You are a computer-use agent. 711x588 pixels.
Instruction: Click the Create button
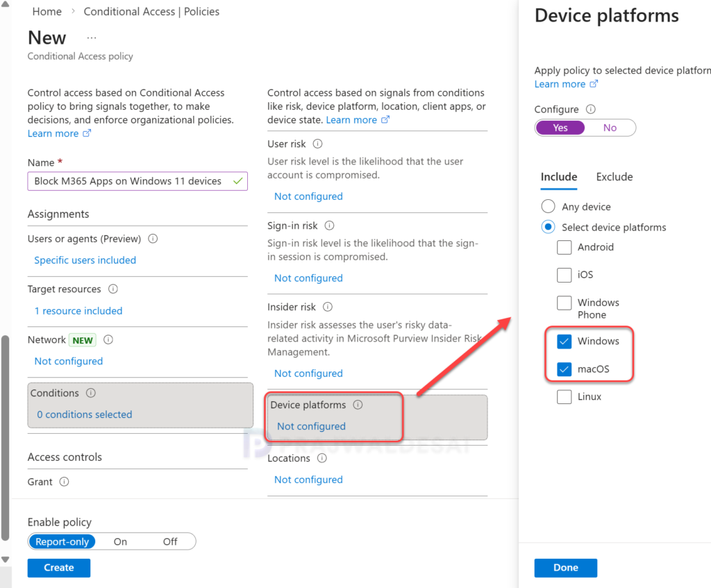(x=59, y=568)
